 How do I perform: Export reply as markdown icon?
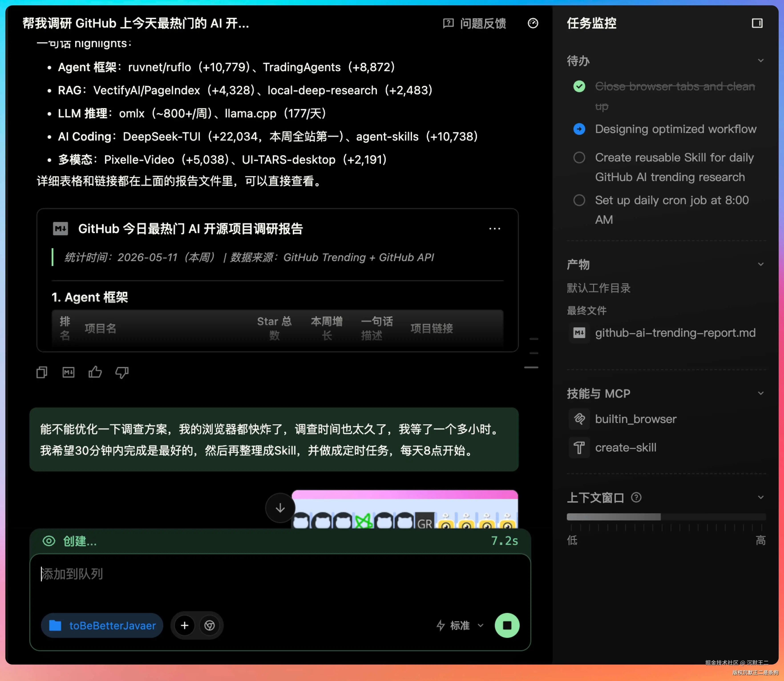tap(69, 373)
